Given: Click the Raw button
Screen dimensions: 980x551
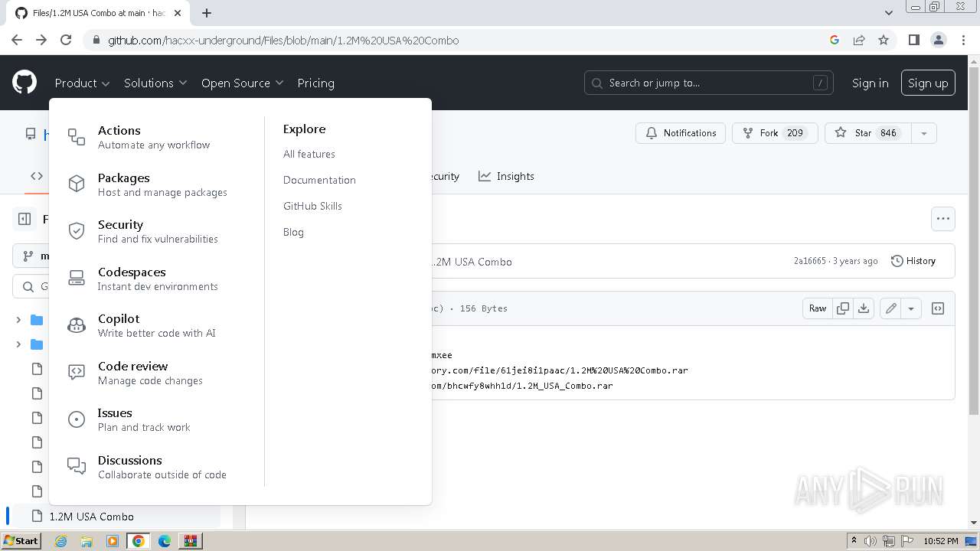Looking at the screenshot, I should 818,308.
